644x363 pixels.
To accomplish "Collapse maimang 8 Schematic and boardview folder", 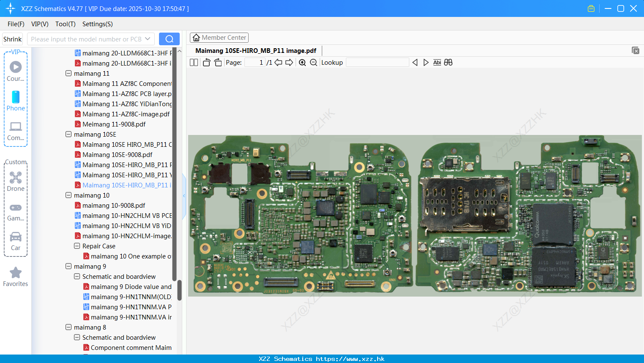I will pyautogui.click(x=77, y=337).
